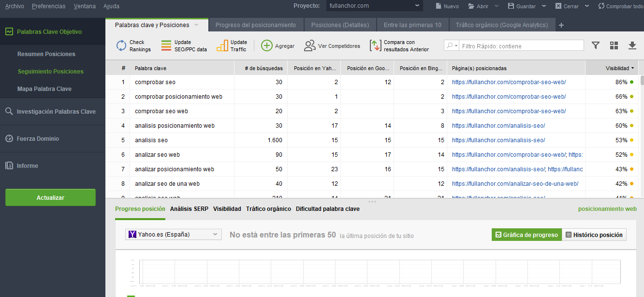The width and height of the screenshot is (644, 297).
Task: Open the Ventana menu
Action: click(85, 6)
